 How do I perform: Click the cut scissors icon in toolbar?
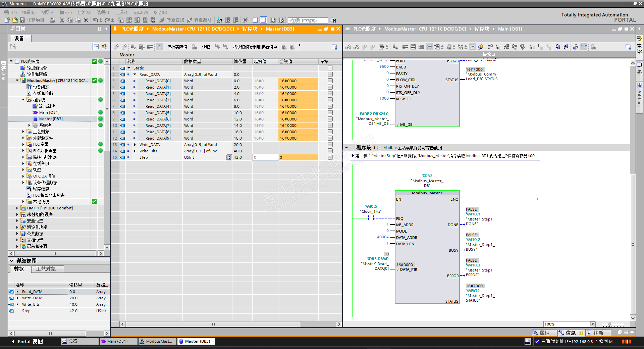click(62, 20)
